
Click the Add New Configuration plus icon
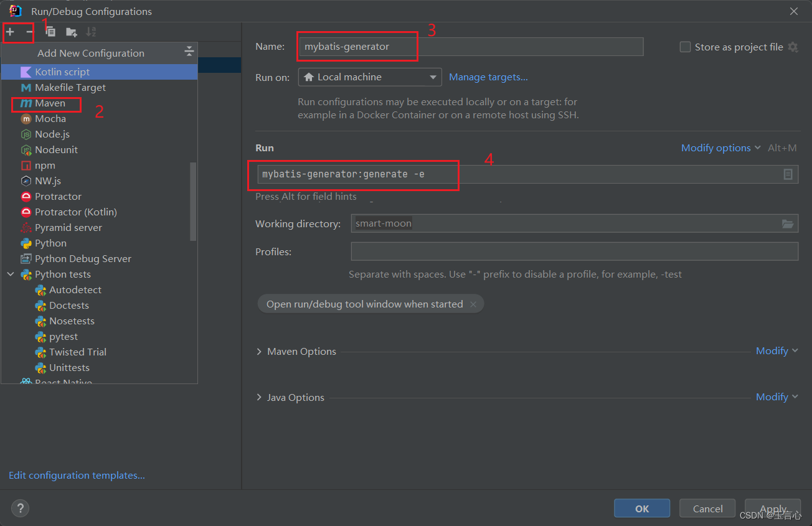tap(10, 32)
